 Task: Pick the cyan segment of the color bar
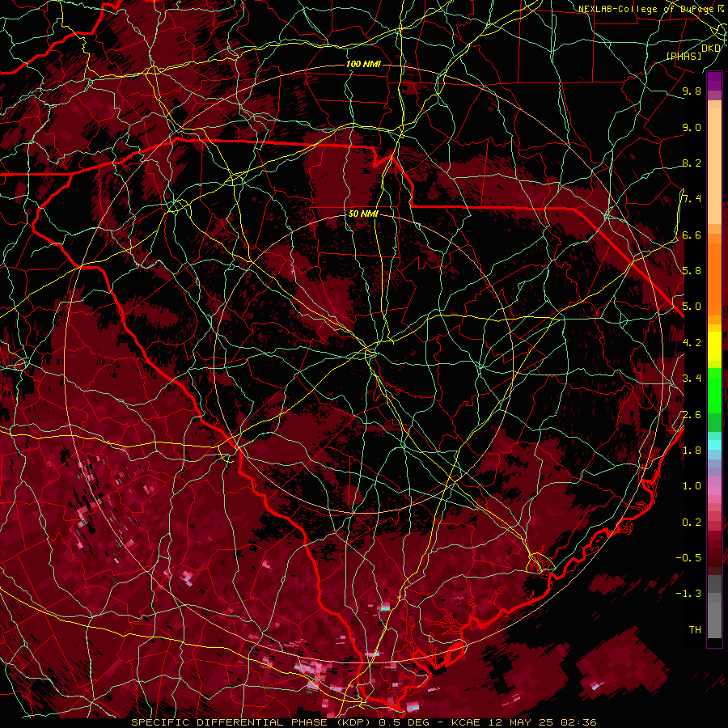pyautogui.click(x=714, y=445)
